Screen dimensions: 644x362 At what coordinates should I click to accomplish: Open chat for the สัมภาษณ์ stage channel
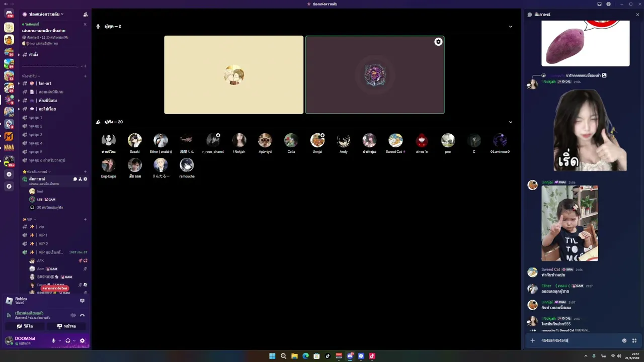coord(75,179)
